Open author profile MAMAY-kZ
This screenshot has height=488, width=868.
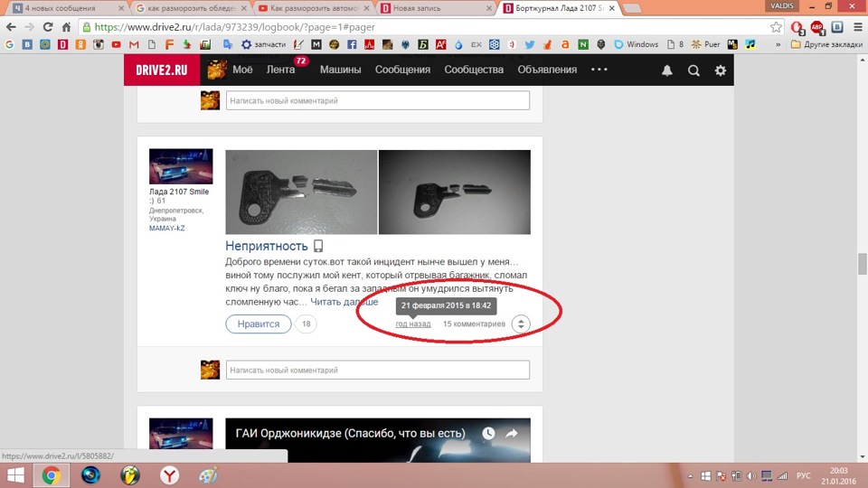point(166,228)
